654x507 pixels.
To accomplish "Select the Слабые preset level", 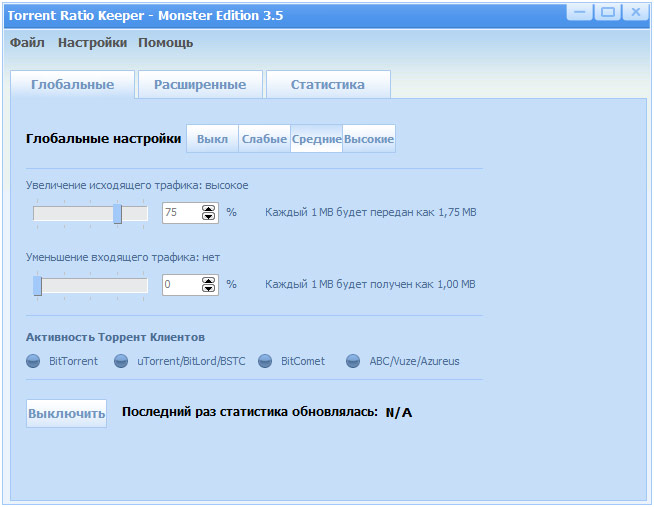I will tap(264, 140).
